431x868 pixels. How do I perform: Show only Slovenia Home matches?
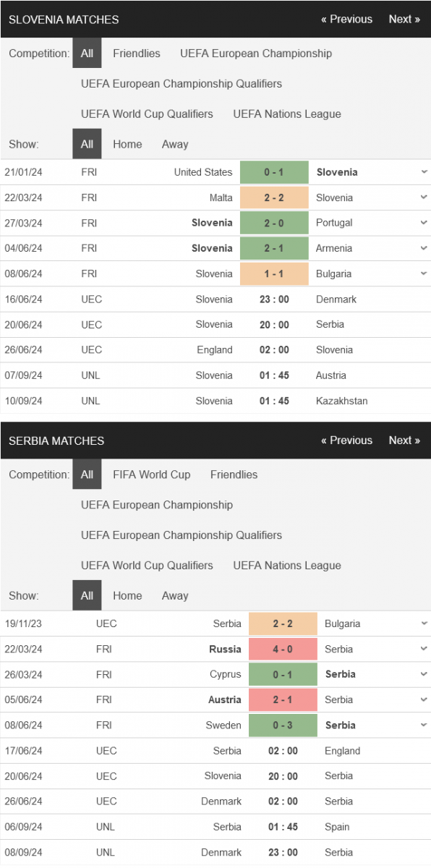[x=127, y=144]
